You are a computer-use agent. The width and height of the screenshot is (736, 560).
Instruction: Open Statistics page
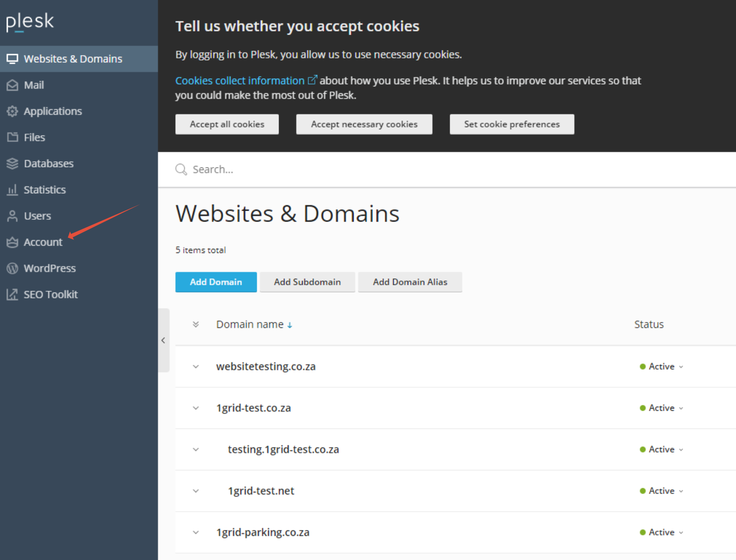(x=79, y=190)
